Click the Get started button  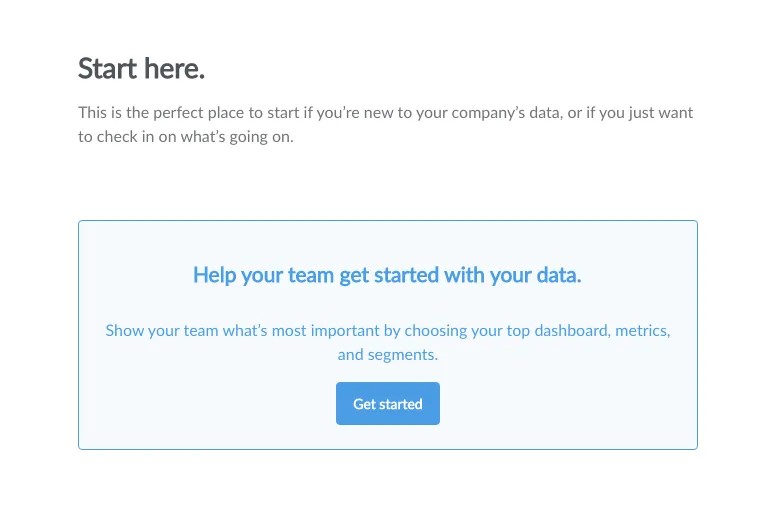pos(388,404)
